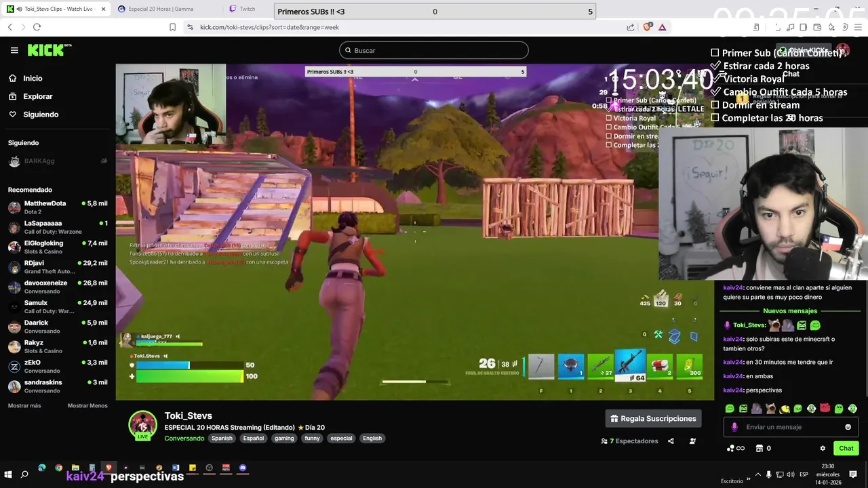This screenshot has width=868, height=488.
Task: Click the Spanish tag
Action: coord(222,439)
